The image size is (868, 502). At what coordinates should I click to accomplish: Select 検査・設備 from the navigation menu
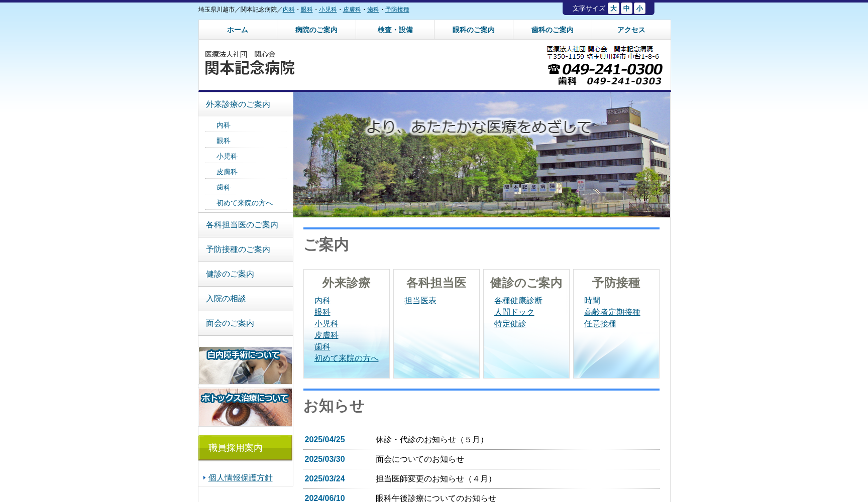395,30
